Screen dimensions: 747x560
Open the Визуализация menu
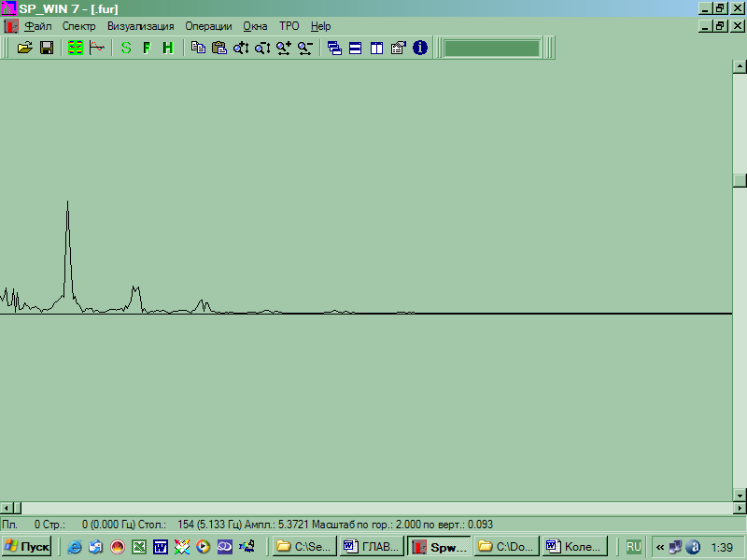coord(141,26)
